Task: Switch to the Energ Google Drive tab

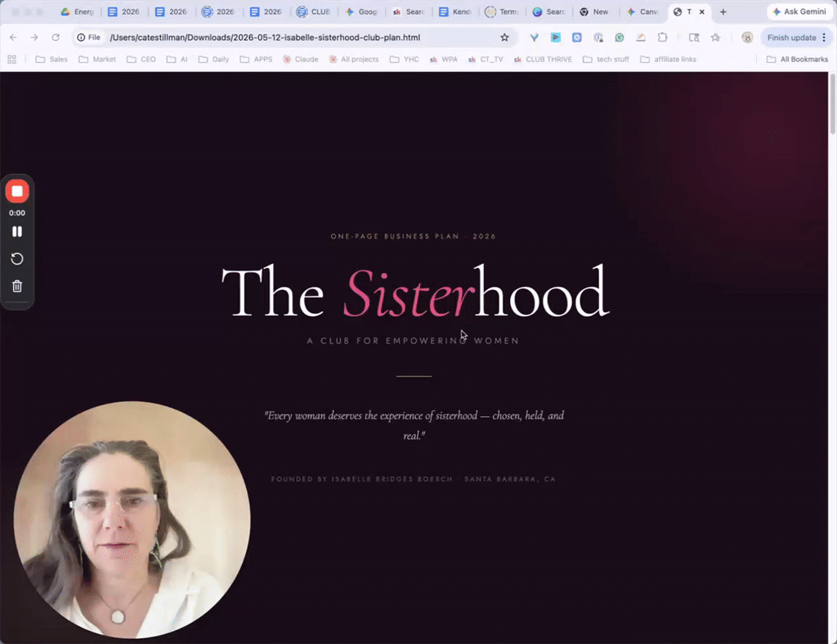Action: point(78,11)
